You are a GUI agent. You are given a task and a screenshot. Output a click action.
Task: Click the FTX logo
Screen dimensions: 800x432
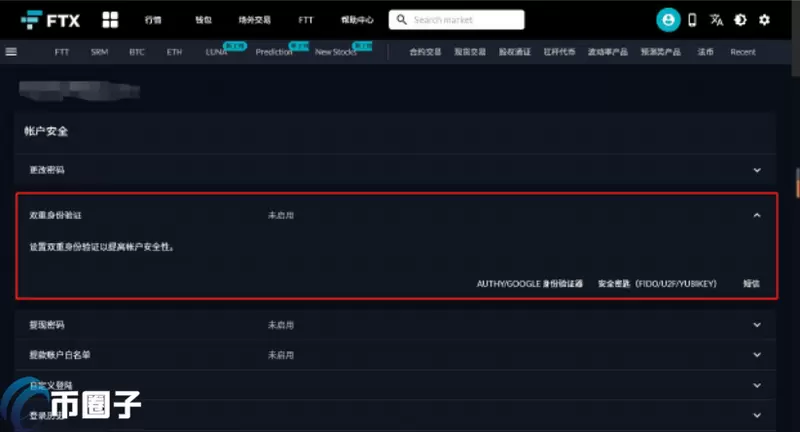[x=49, y=20]
